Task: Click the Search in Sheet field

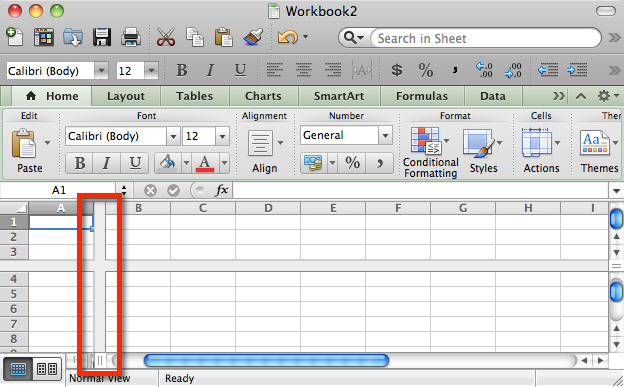Action: tap(486, 38)
